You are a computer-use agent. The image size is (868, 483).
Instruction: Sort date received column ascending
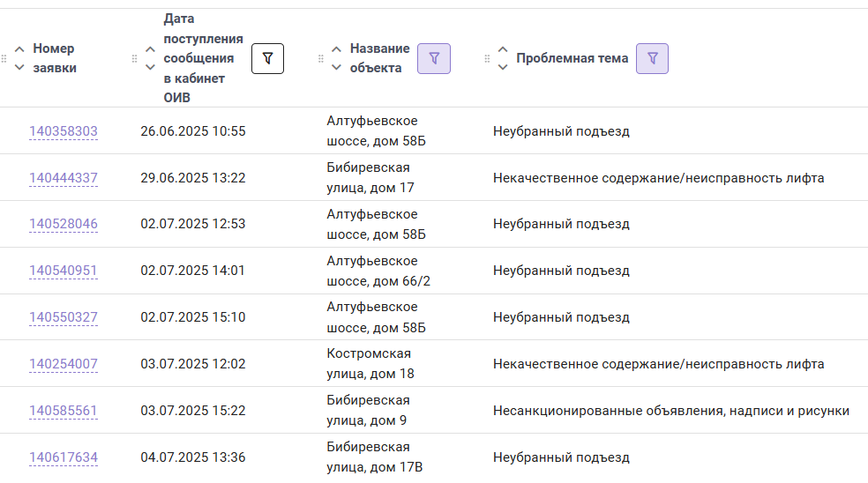tap(150, 49)
